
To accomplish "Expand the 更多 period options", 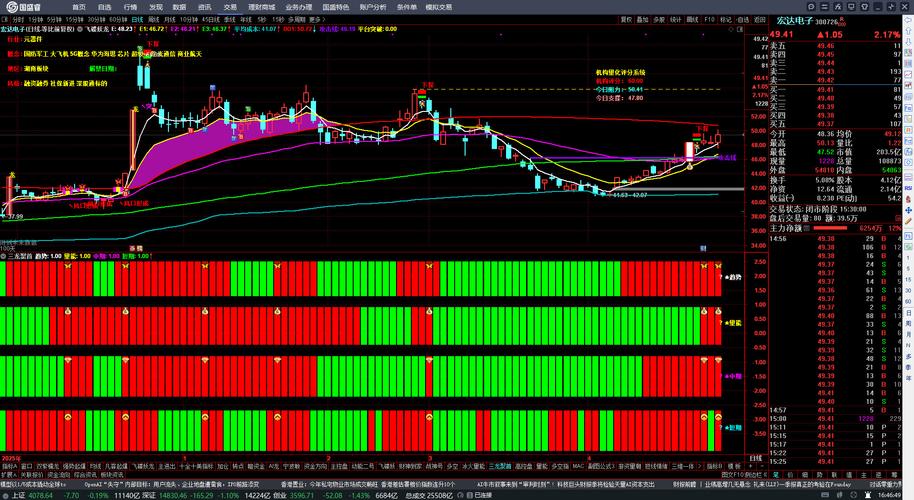I will [x=317, y=19].
